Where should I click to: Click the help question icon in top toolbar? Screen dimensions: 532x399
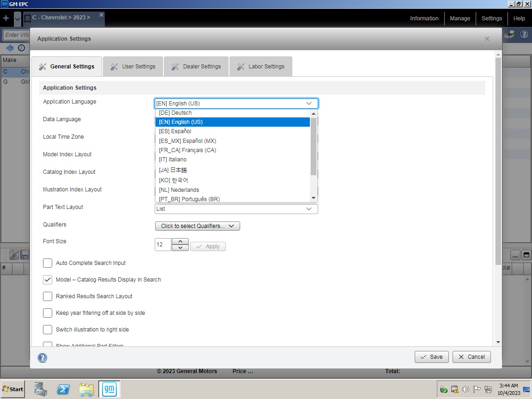tap(524, 34)
